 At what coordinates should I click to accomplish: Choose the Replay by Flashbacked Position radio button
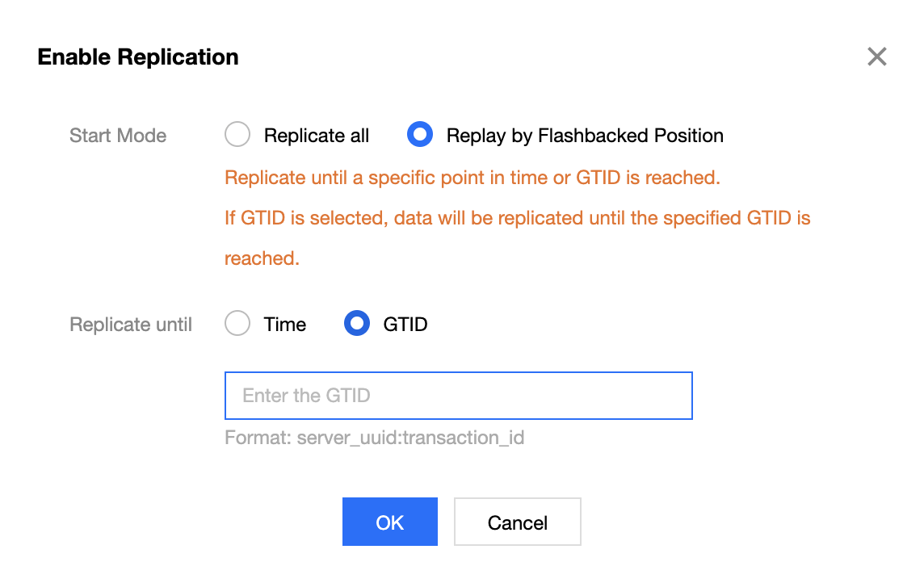point(420,135)
